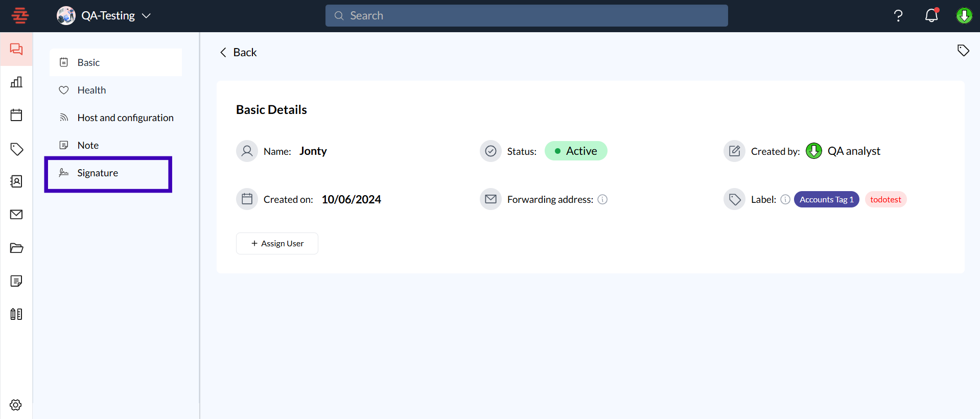Open the folder icon in sidebar
The image size is (980, 419).
tap(16, 248)
